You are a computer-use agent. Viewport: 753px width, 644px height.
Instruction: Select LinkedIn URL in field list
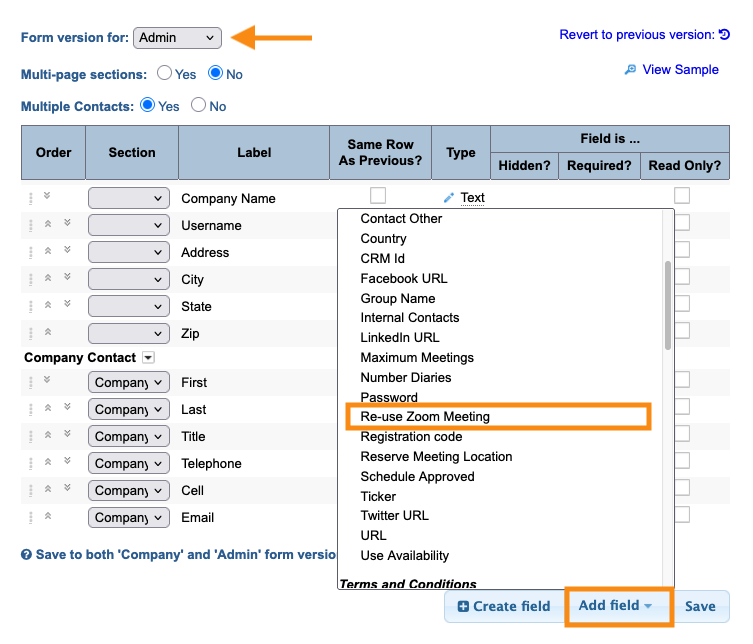tap(400, 337)
